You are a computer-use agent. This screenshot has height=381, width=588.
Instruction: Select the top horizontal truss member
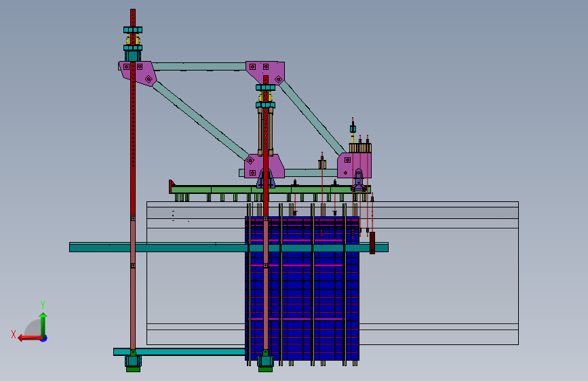tap(199, 66)
